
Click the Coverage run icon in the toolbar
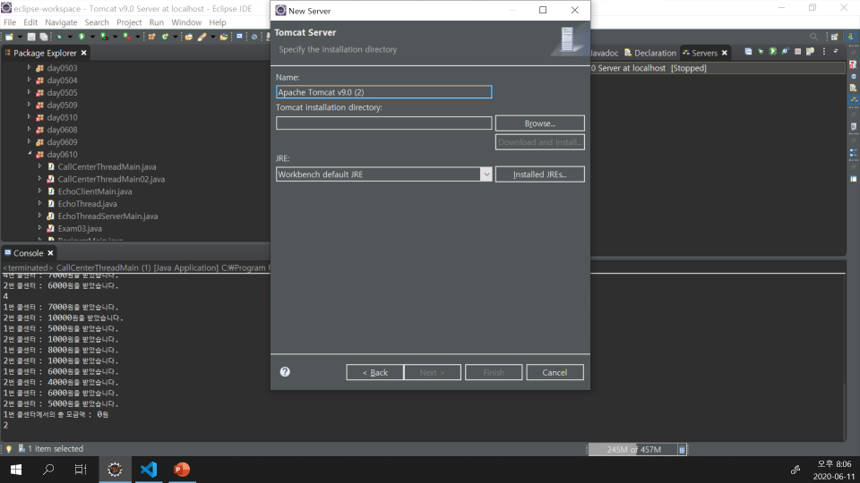tap(104, 37)
